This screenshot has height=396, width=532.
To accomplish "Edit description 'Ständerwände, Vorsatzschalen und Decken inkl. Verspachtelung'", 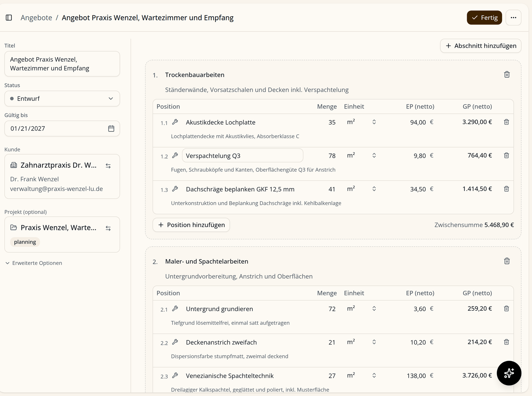I will (x=257, y=90).
